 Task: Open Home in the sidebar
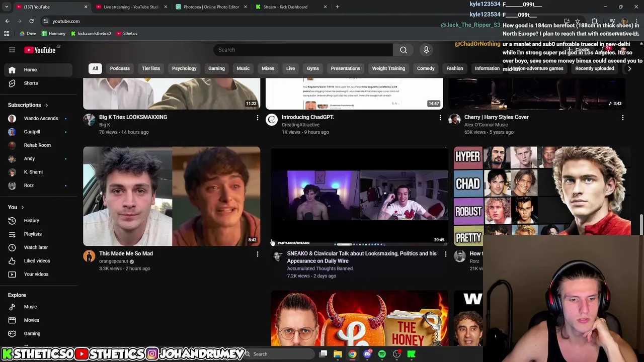tap(39, 70)
